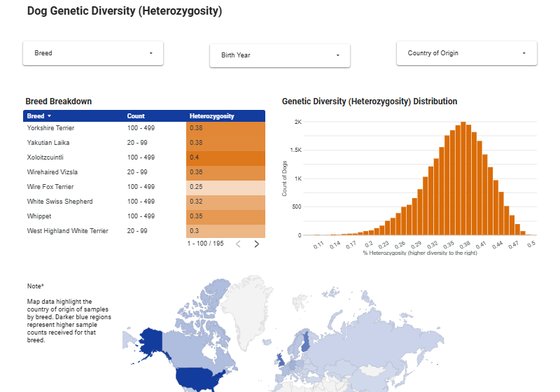Select the Yorkshire Terrier row
Image resolution: width=560 pixels, height=392 pixels.
click(51, 128)
